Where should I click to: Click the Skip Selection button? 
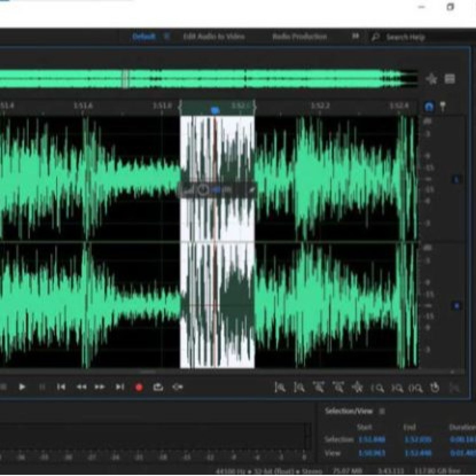(x=178, y=387)
